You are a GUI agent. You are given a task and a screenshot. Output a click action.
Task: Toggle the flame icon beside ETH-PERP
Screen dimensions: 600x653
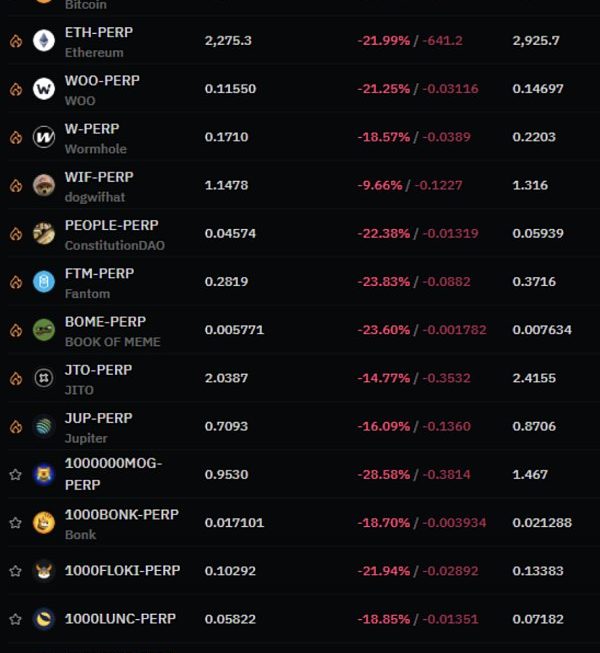pyautogui.click(x=16, y=41)
